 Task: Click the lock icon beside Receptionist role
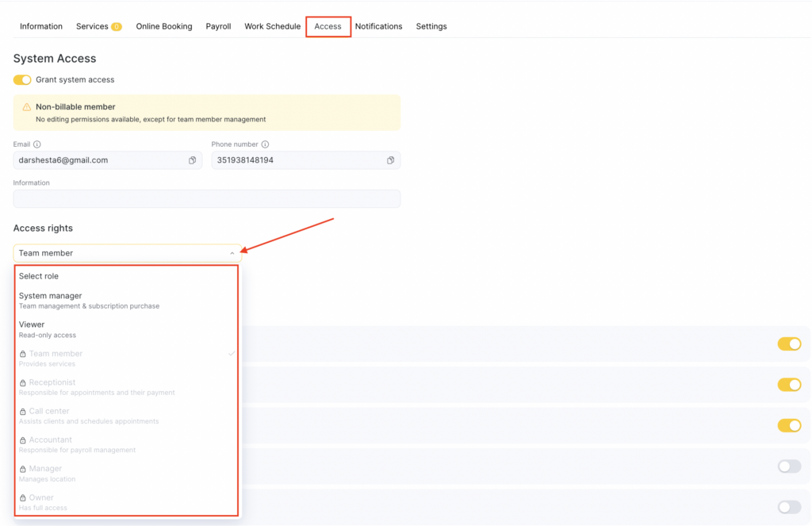tap(23, 383)
